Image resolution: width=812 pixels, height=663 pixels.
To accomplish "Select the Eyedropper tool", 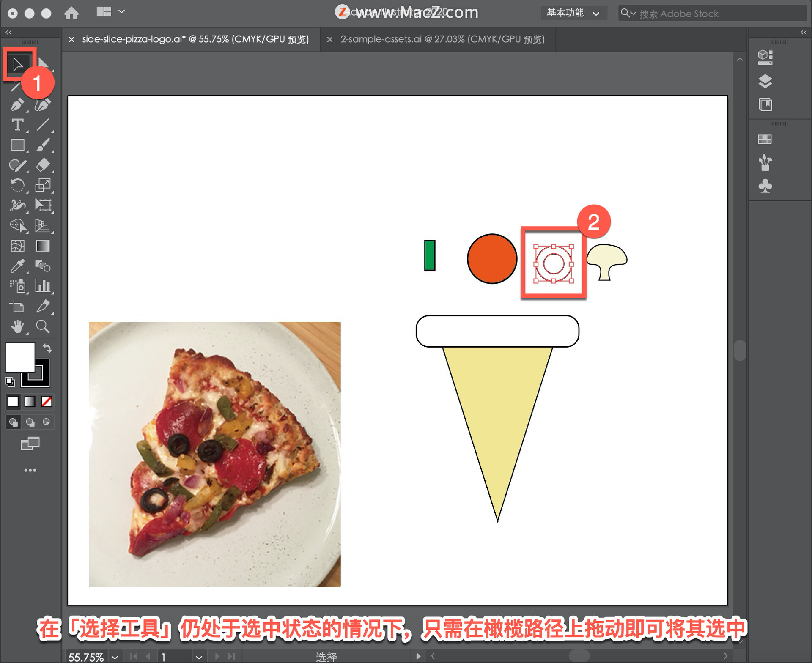I will point(17,266).
